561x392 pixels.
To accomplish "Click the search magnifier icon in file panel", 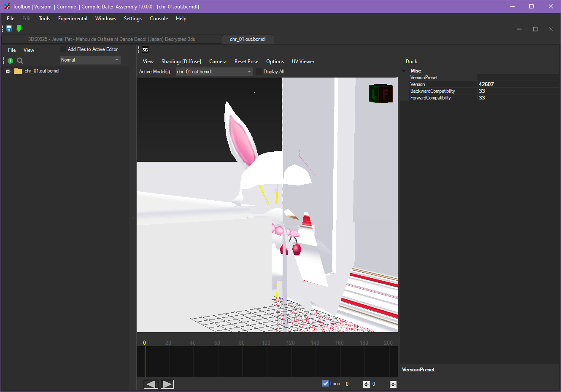I will (x=20, y=61).
